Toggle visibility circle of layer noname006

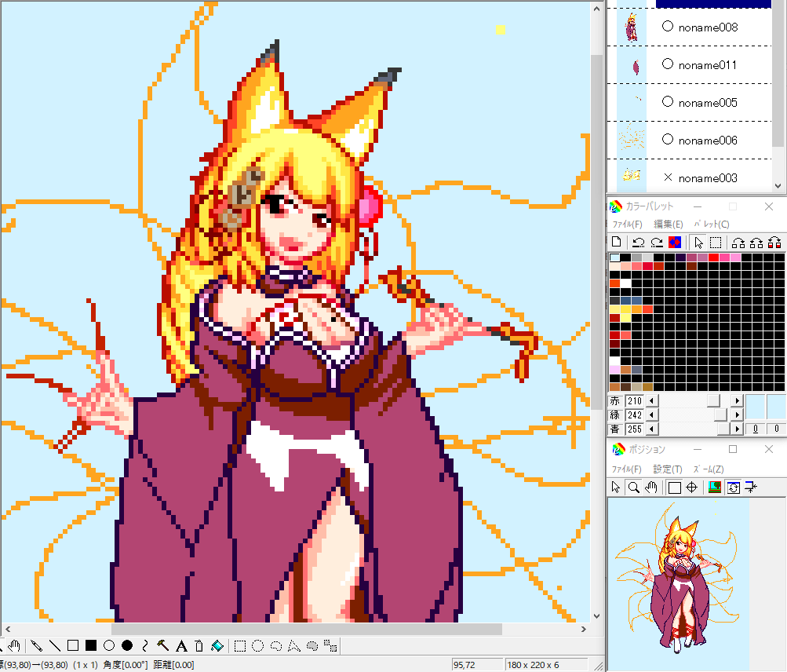click(x=668, y=139)
